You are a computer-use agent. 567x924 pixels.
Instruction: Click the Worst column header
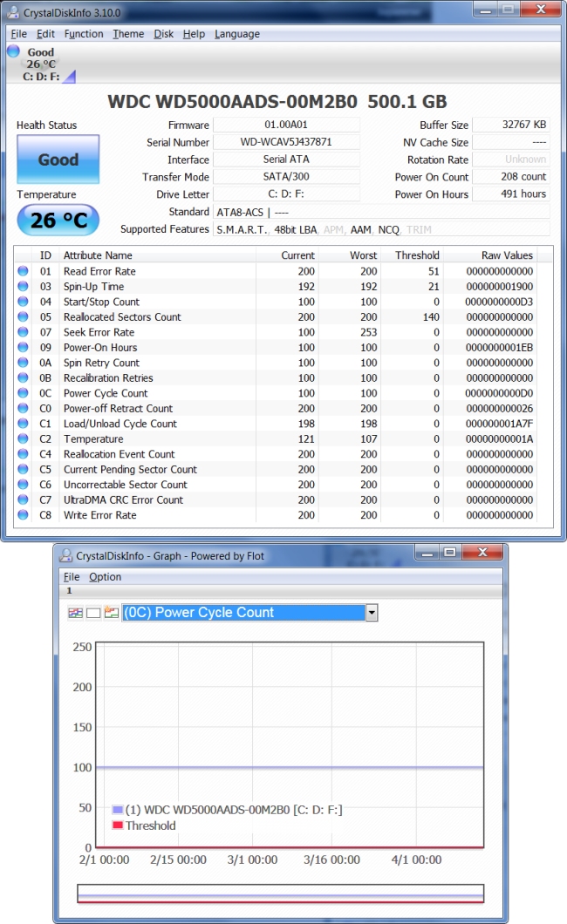point(350,255)
